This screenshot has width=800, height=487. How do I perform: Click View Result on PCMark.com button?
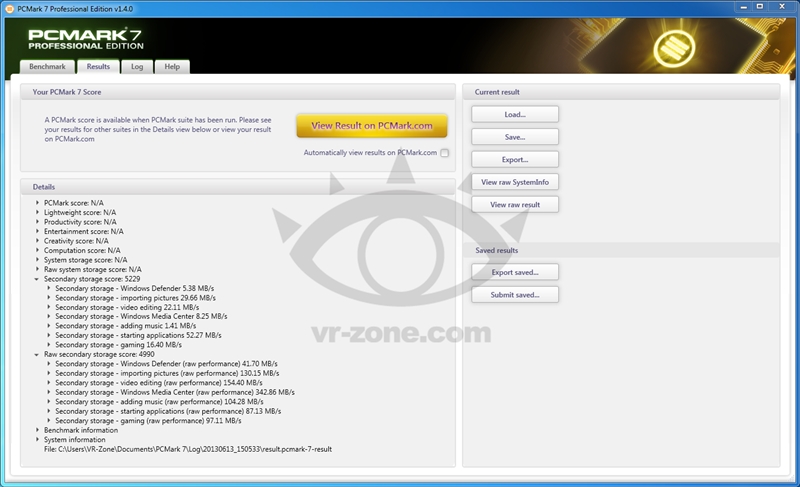pos(372,125)
